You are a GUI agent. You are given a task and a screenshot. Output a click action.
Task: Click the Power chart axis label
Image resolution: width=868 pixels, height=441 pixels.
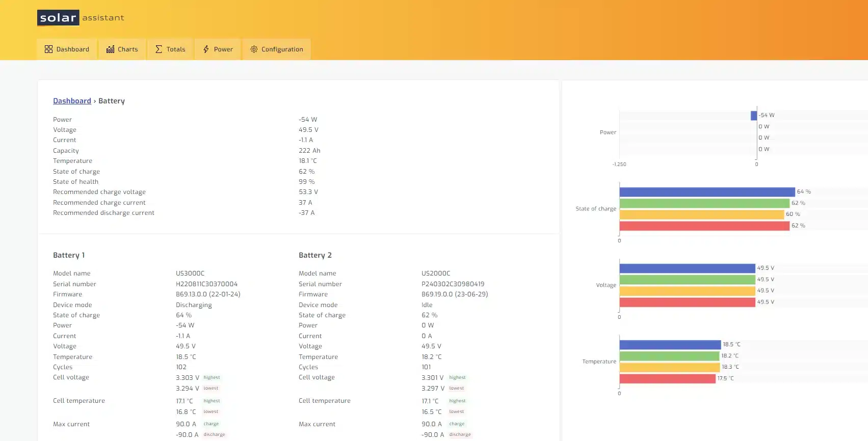[x=608, y=132]
